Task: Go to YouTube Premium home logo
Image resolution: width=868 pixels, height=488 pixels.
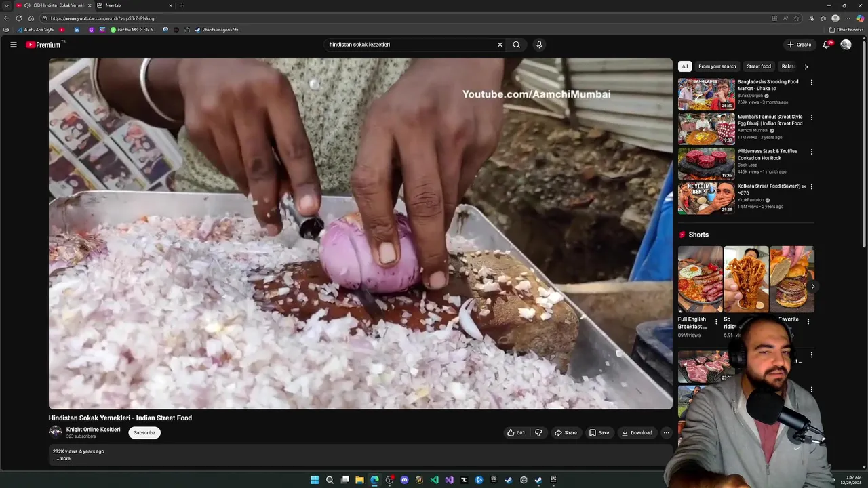Action: [x=45, y=45]
